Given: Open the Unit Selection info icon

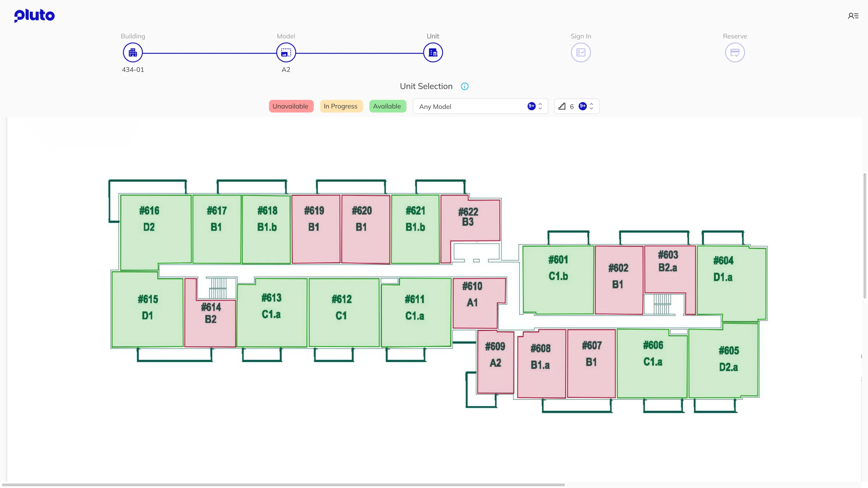Looking at the screenshot, I should [464, 86].
